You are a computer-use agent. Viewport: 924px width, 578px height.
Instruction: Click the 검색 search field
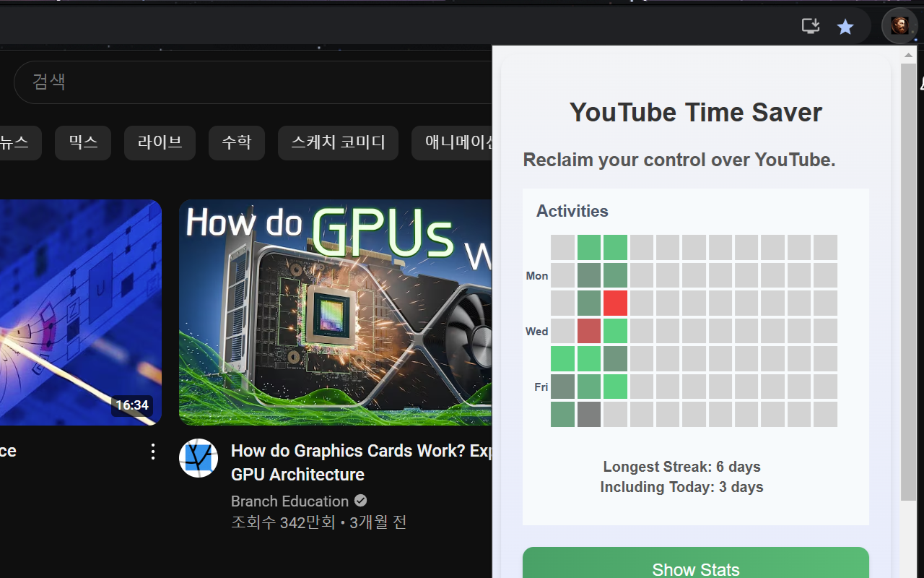coord(253,82)
